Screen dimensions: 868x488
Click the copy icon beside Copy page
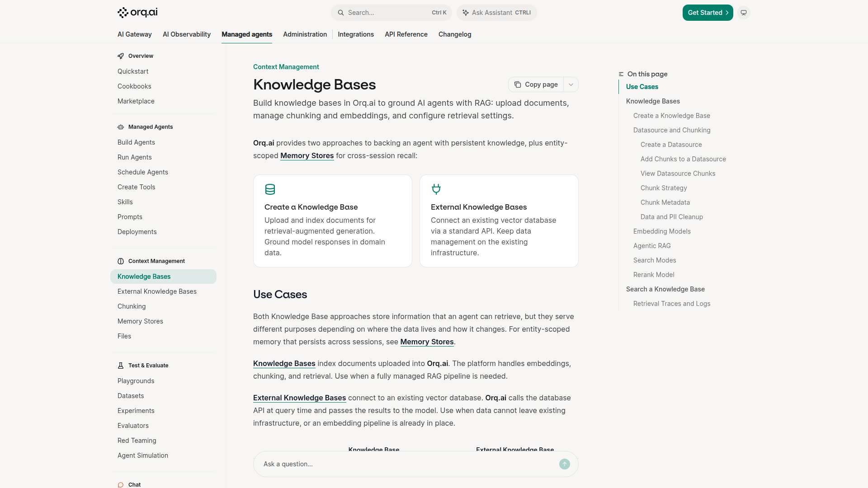click(518, 84)
